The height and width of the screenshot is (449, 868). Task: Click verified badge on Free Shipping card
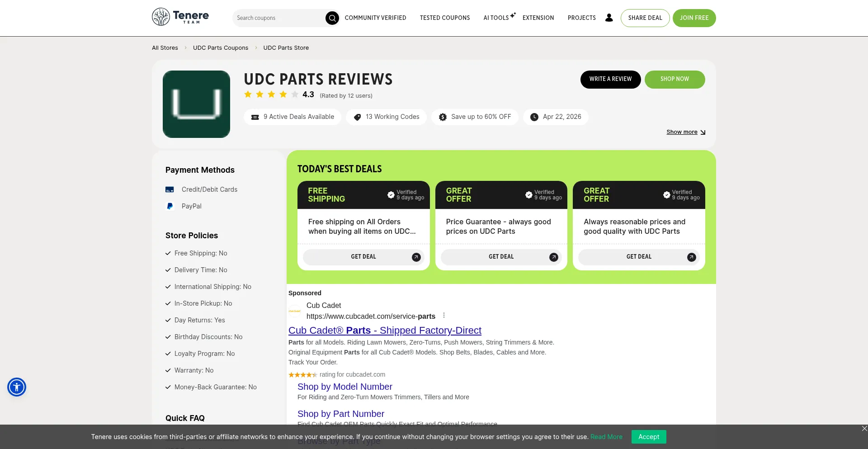click(391, 195)
